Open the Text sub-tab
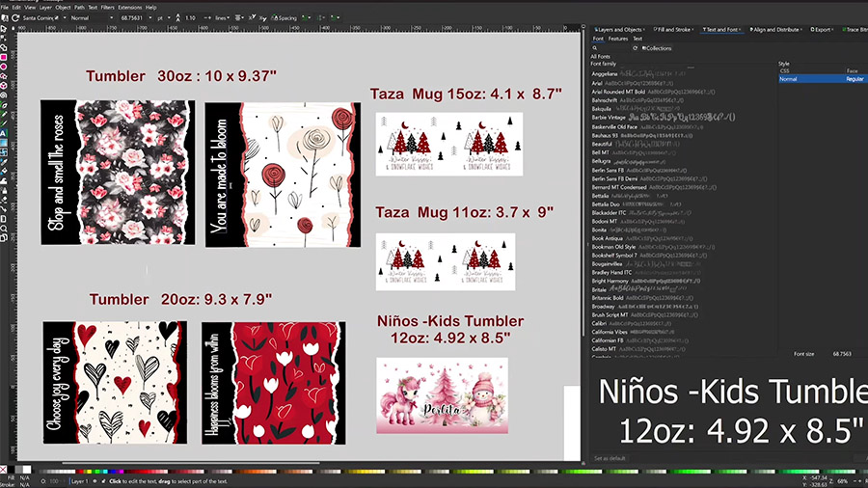The image size is (868, 488). [x=637, y=39]
